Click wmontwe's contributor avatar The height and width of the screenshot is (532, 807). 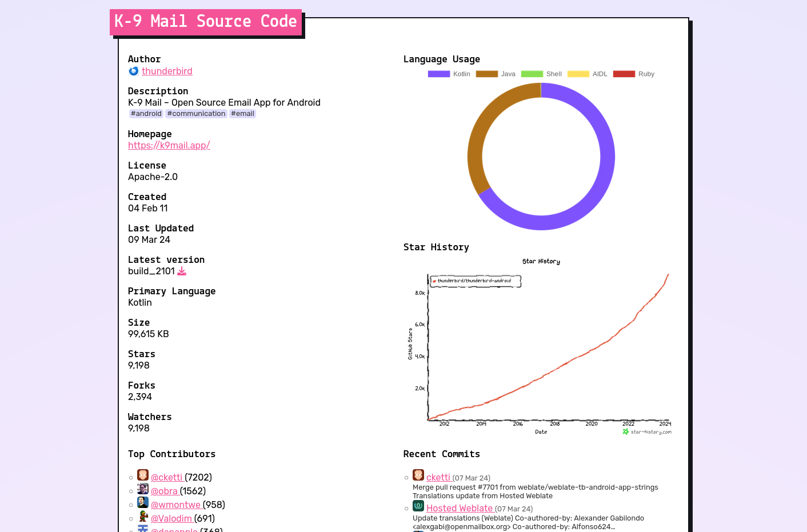(143, 503)
